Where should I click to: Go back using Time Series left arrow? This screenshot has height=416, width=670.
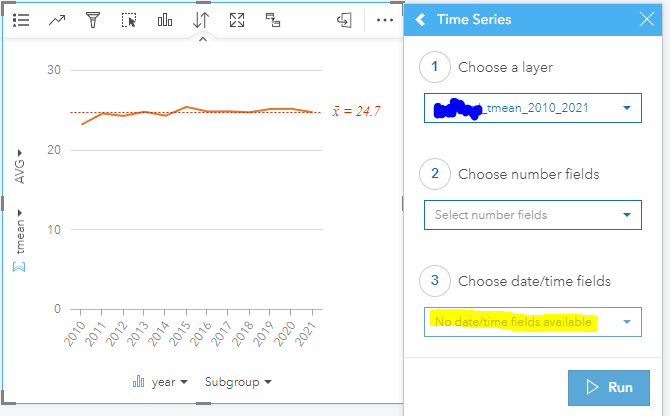(420, 19)
